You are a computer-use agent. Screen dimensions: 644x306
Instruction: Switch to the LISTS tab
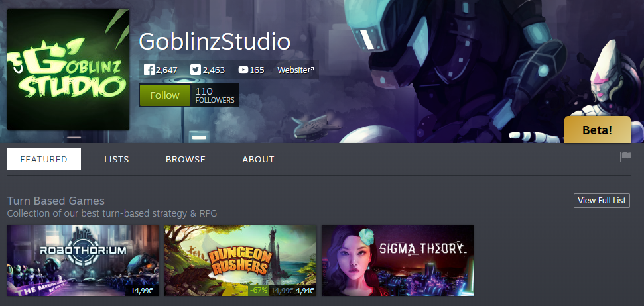point(117,159)
